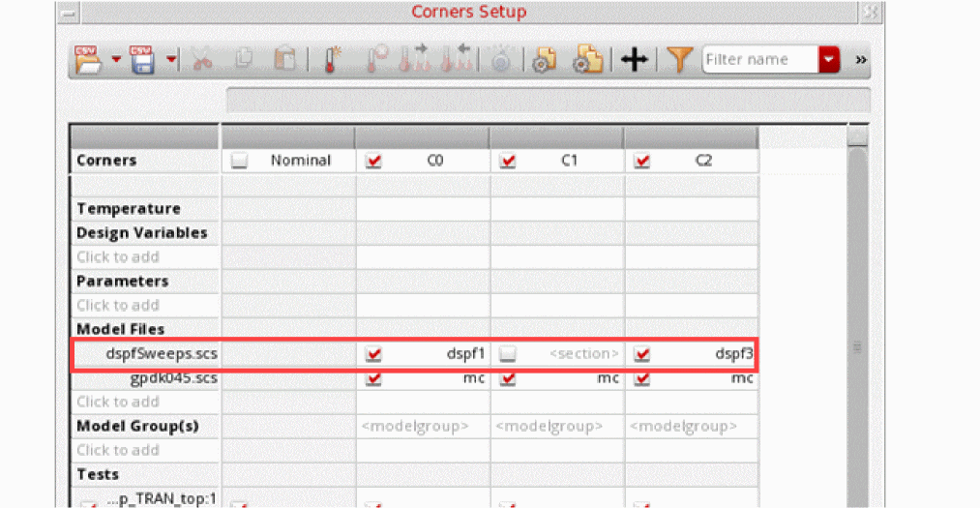Close the Corners Setup window
This screenshot has height=508, width=980.
point(871,12)
